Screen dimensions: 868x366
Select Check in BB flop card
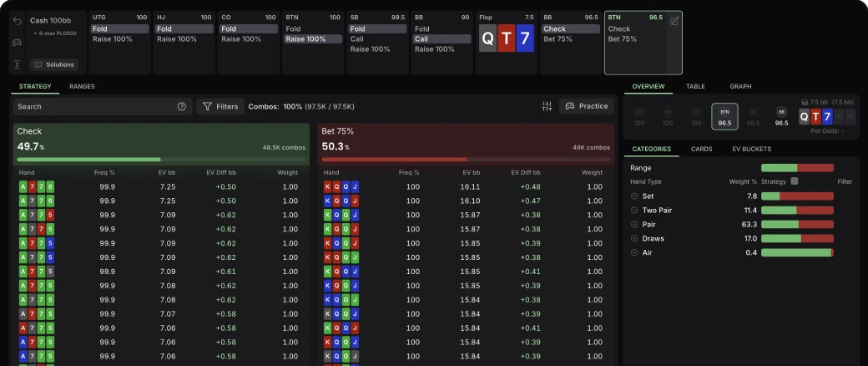570,29
